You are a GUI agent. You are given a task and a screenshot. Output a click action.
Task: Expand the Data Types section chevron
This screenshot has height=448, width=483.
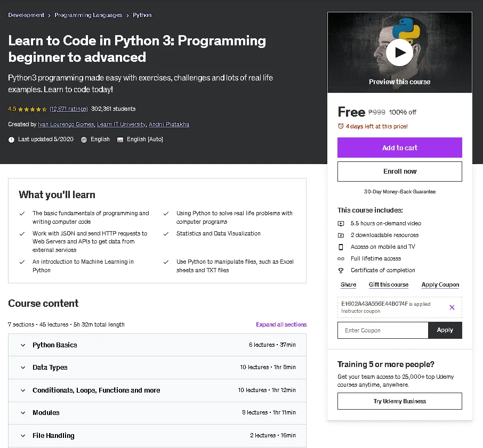click(x=23, y=368)
